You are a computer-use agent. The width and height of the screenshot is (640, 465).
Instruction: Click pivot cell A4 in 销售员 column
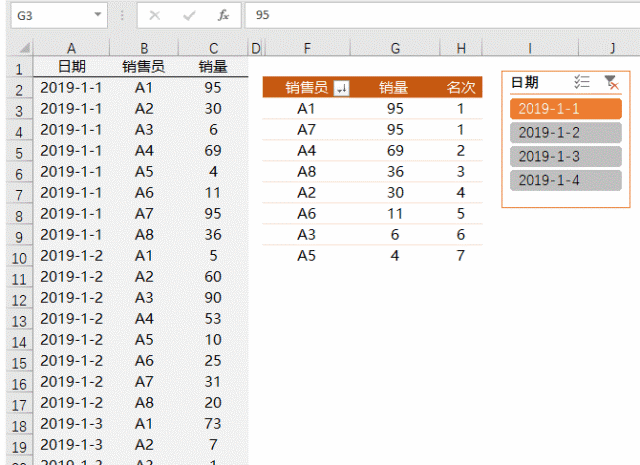pyautogui.click(x=307, y=151)
